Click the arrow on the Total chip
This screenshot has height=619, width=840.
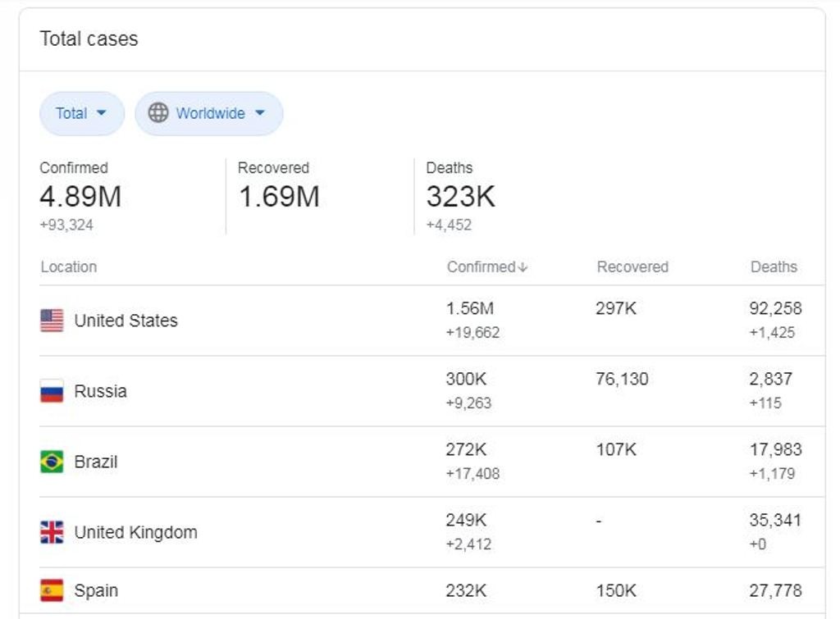click(x=101, y=113)
